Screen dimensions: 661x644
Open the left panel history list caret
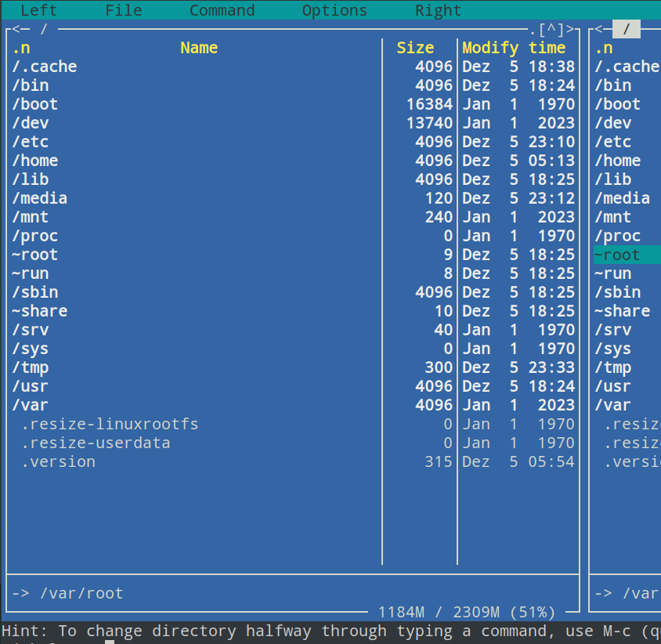pos(551,30)
